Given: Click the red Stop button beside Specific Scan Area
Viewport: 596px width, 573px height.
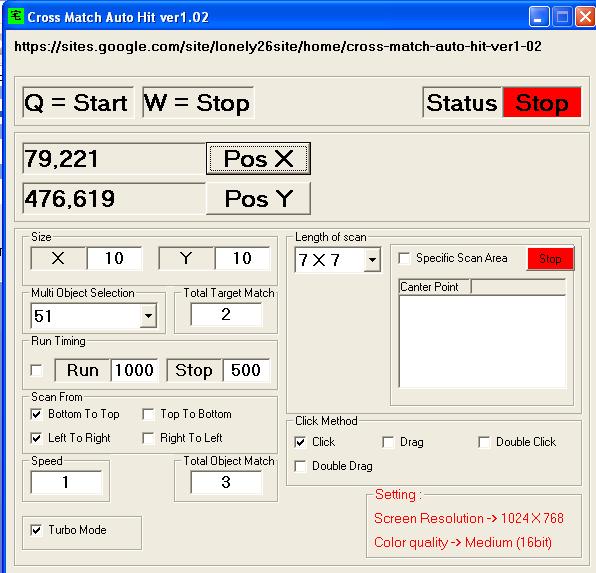Looking at the screenshot, I should [550, 259].
